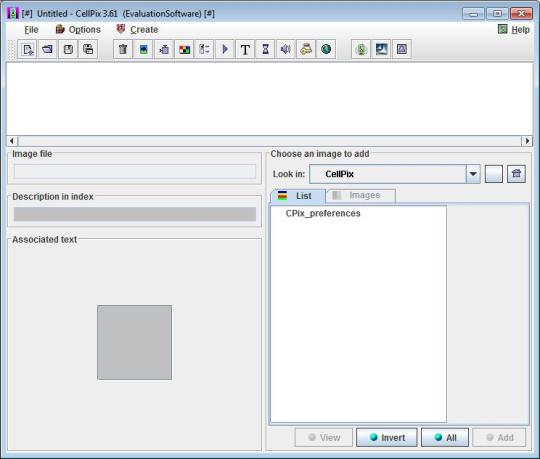Click the blue picture image icon
The width and height of the screenshot is (540, 459).
click(x=143, y=49)
